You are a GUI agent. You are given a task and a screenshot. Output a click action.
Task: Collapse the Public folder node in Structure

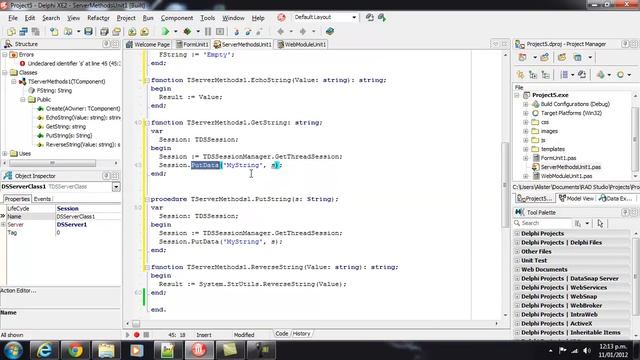click(23, 100)
